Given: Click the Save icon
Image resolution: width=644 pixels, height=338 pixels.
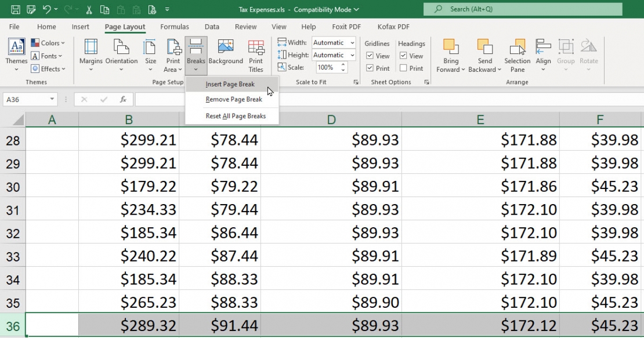Looking at the screenshot, I should point(15,8).
